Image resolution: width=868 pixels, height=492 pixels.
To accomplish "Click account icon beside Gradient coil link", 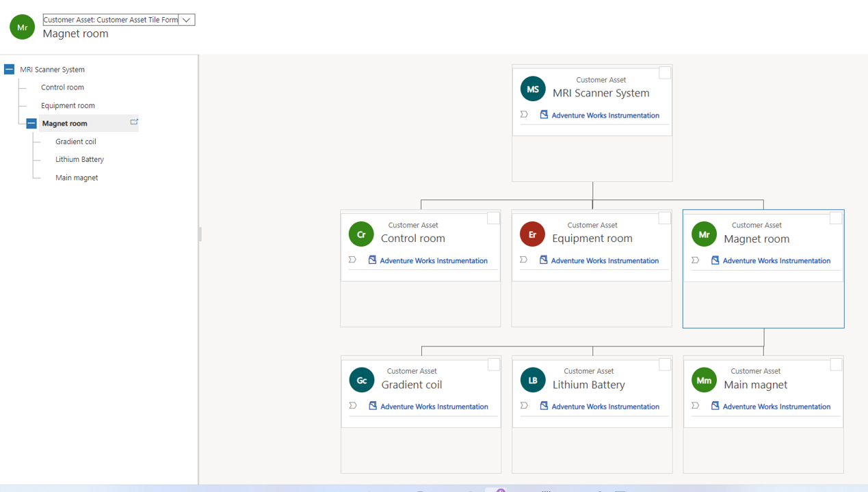I will [x=373, y=406].
